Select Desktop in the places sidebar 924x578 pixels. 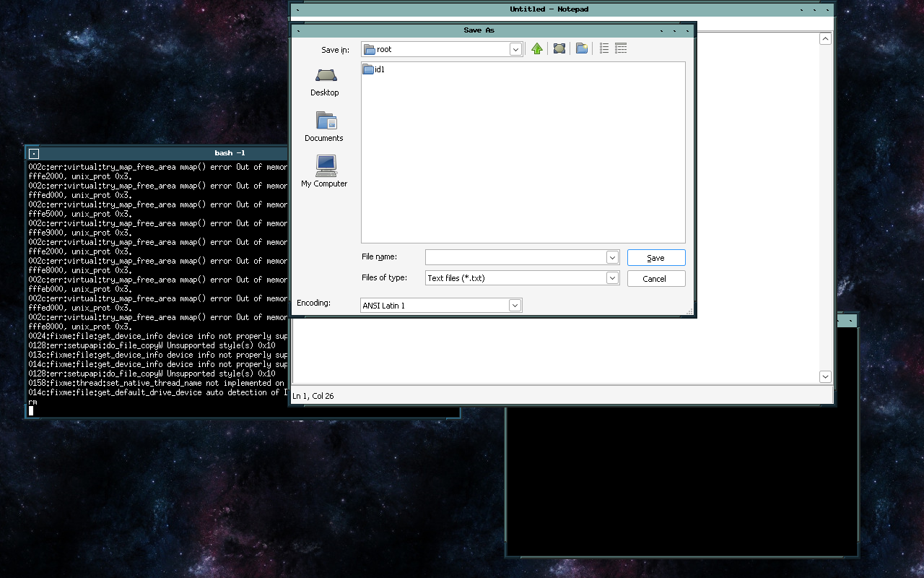pyautogui.click(x=324, y=81)
